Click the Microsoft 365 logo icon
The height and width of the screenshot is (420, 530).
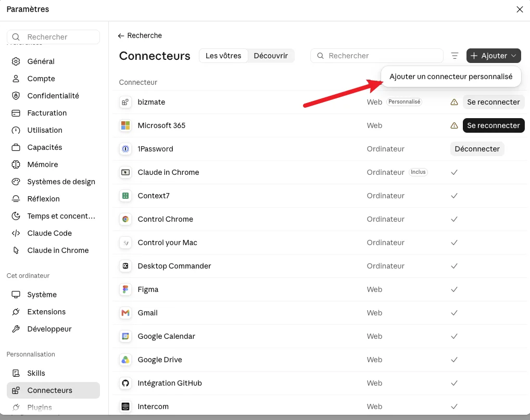[x=125, y=125]
